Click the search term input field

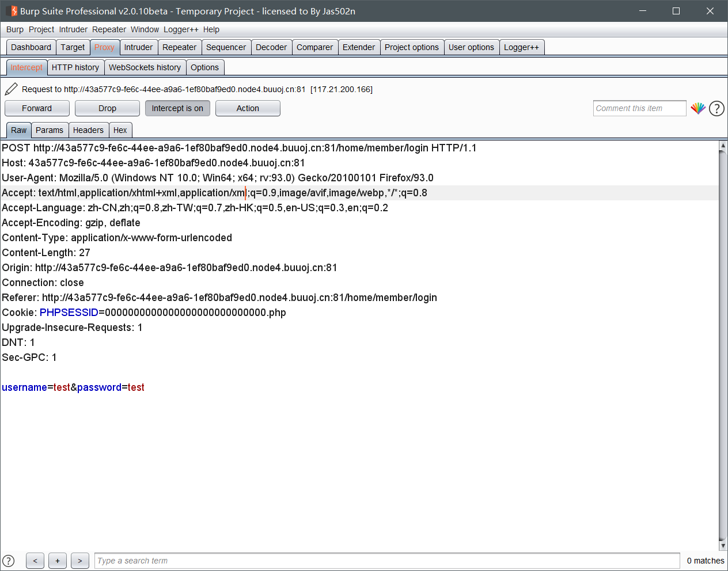(386, 561)
